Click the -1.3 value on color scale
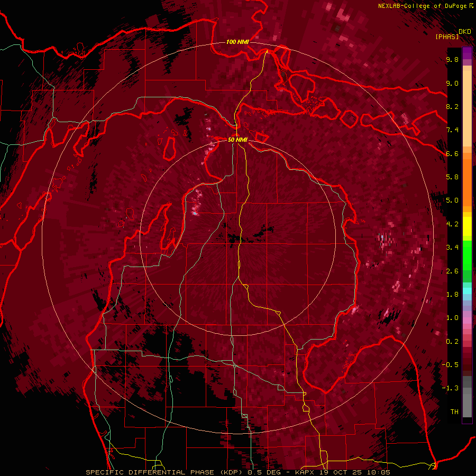The image size is (476, 476). [450, 388]
